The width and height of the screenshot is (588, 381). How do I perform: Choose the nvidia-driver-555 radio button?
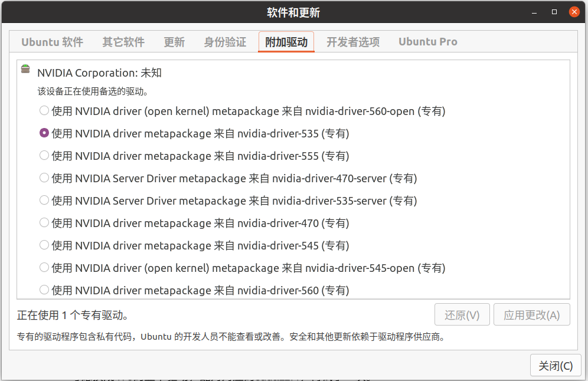tap(44, 156)
